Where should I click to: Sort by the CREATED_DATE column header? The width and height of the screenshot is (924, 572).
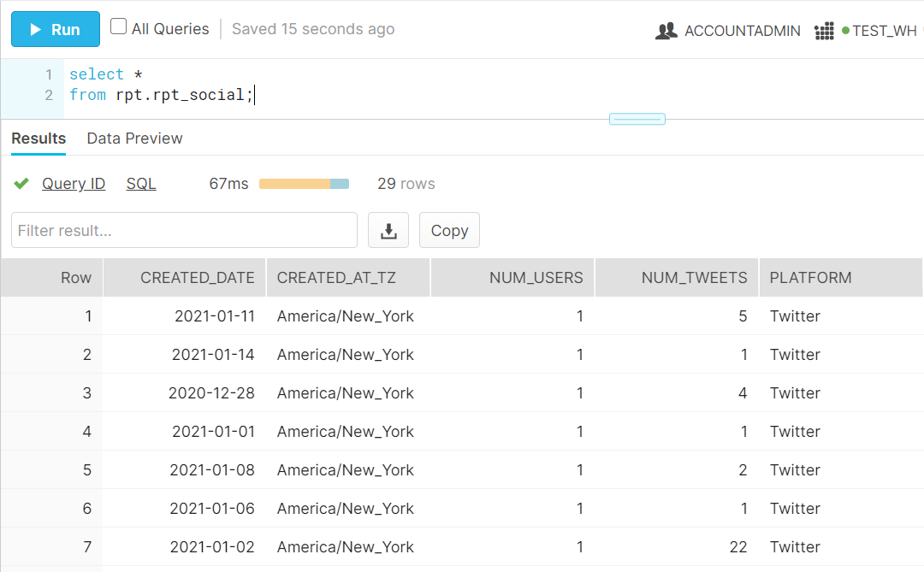pyautogui.click(x=197, y=278)
